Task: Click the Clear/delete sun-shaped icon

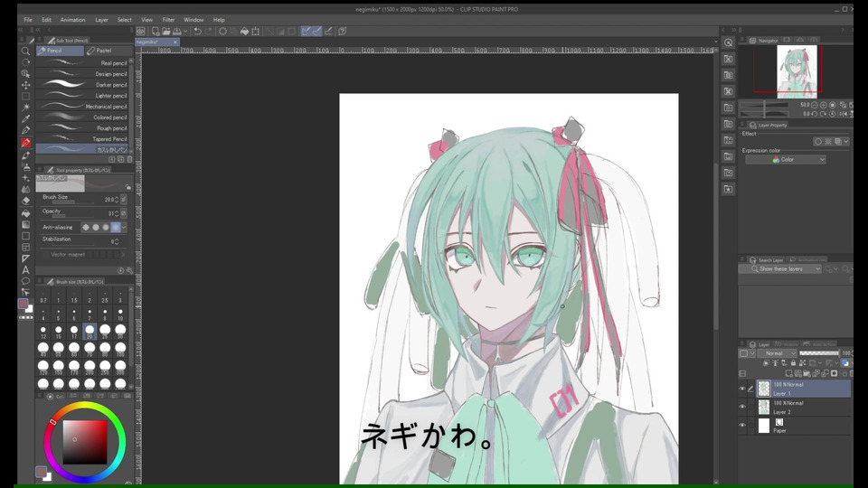Action: point(222,32)
